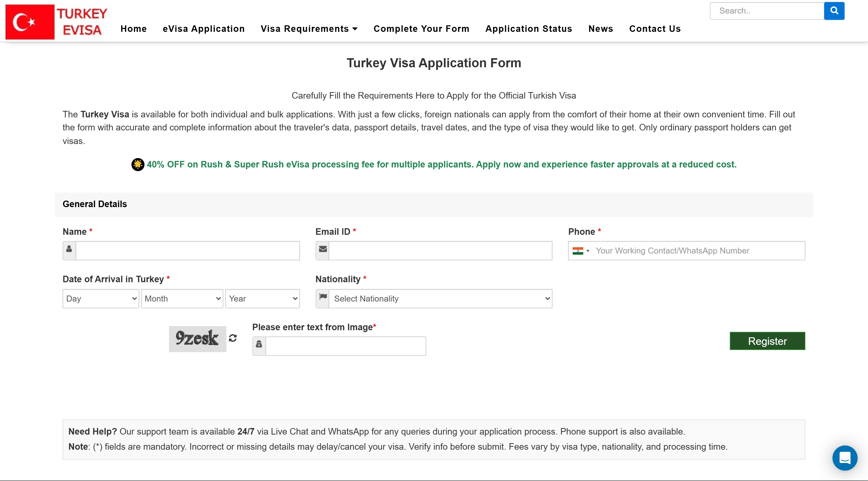Open the live chat bubble icon
The width and height of the screenshot is (868, 481).
[845, 458]
